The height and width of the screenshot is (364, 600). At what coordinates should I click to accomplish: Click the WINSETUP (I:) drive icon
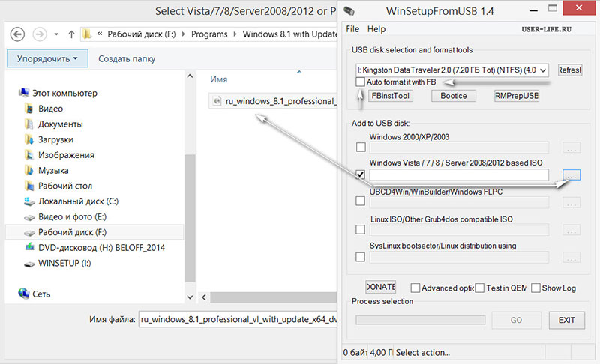(x=29, y=264)
